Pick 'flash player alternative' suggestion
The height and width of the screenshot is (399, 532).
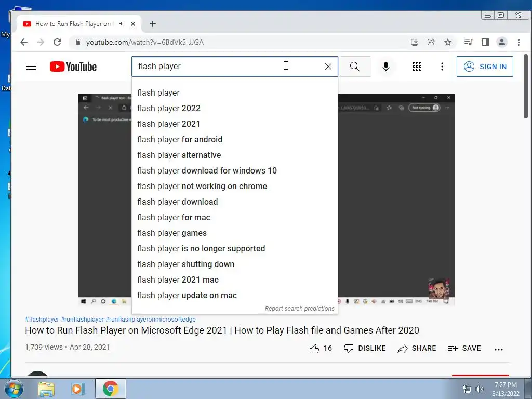coord(235,155)
